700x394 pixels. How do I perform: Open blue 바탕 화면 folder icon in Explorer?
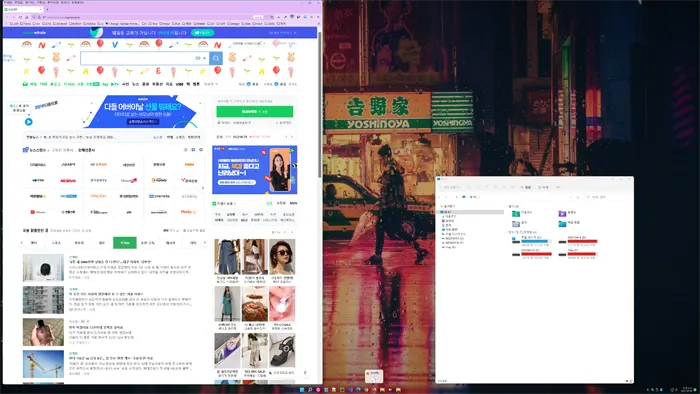pos(562,223)
